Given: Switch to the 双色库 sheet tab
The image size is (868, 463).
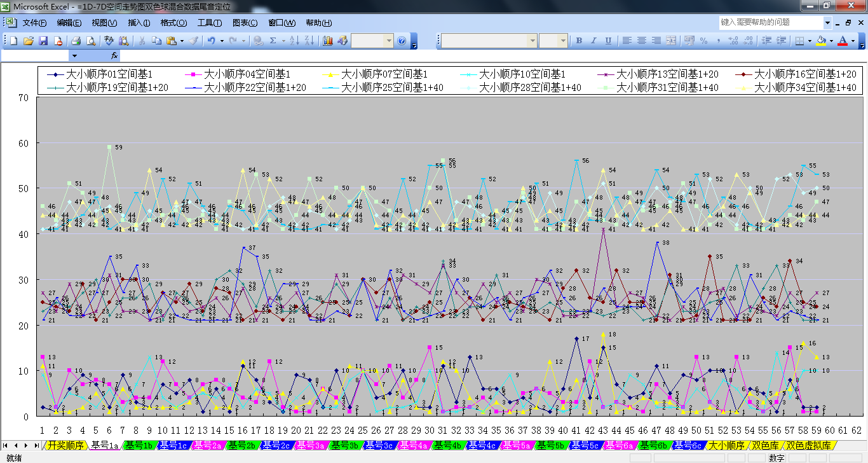Looking at the screenshot, I should pos(765,445).
